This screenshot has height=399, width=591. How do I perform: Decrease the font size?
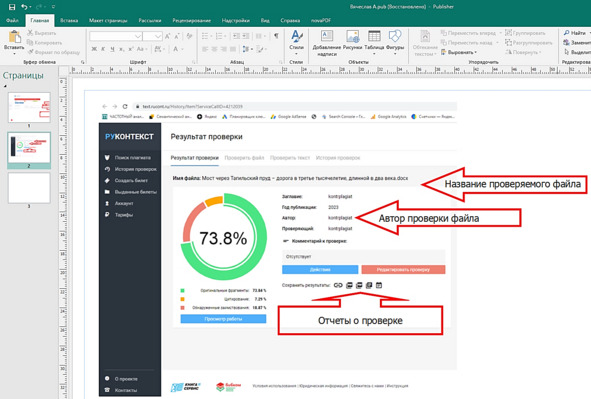pyautogui.click(x=177, y=36)
